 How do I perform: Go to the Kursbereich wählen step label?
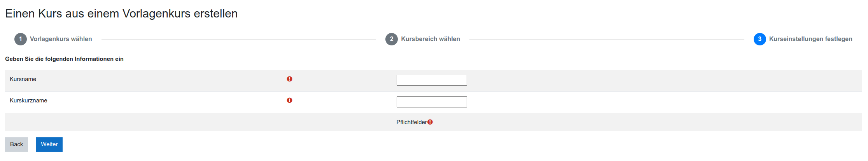point(430,39)
